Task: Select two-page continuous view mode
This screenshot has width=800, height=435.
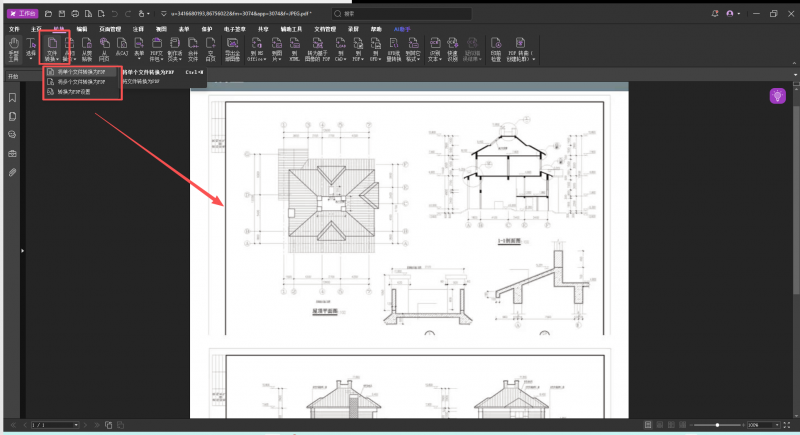Action: (682, 425)
